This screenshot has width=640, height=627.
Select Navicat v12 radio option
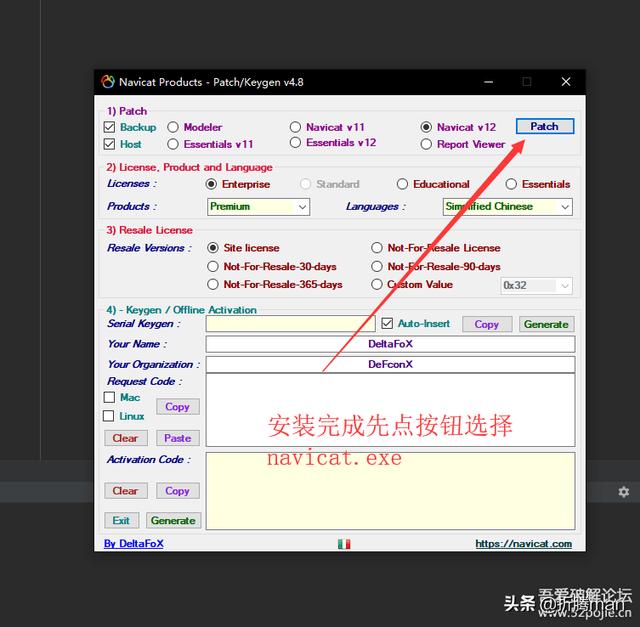pyautogui.click(x=426, y=127)
